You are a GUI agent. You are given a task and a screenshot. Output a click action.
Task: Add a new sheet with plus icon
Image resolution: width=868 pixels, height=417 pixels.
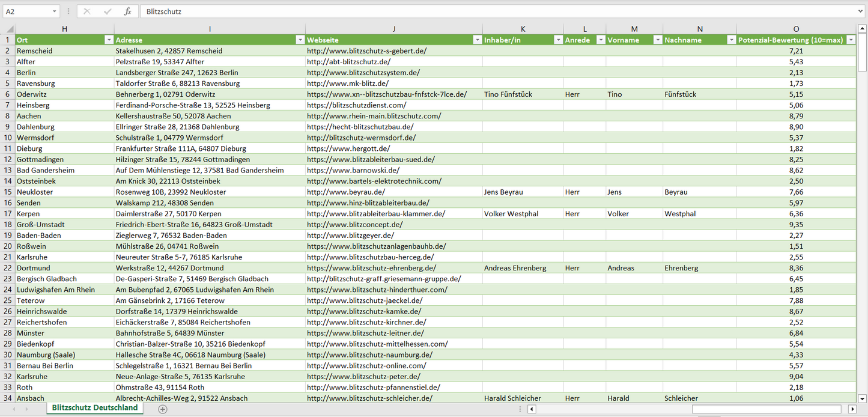click(162, 409)
